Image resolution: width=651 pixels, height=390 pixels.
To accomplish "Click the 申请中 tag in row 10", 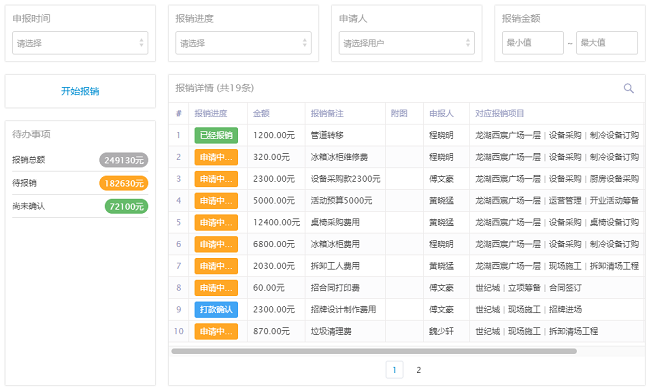I will 216,331.
